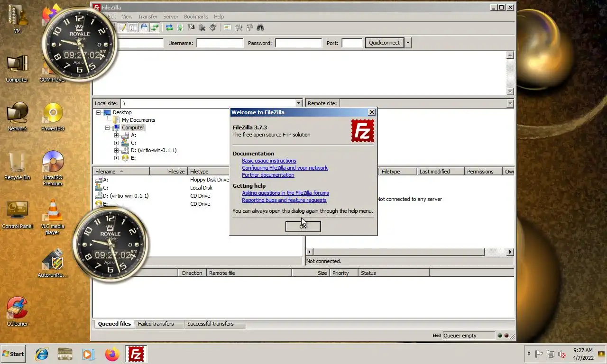Expand the C: drive tree node
607x364 pixels.
click(x=116, y=143)
